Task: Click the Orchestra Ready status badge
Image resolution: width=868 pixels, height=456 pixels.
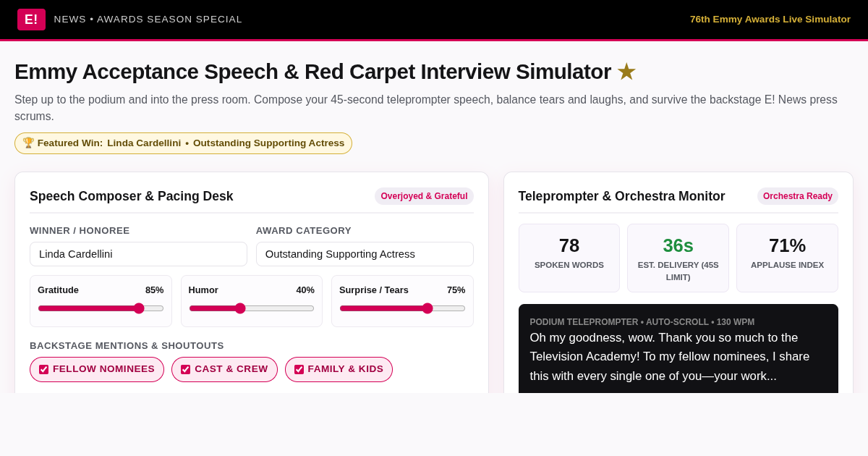Action: point(798,196)
